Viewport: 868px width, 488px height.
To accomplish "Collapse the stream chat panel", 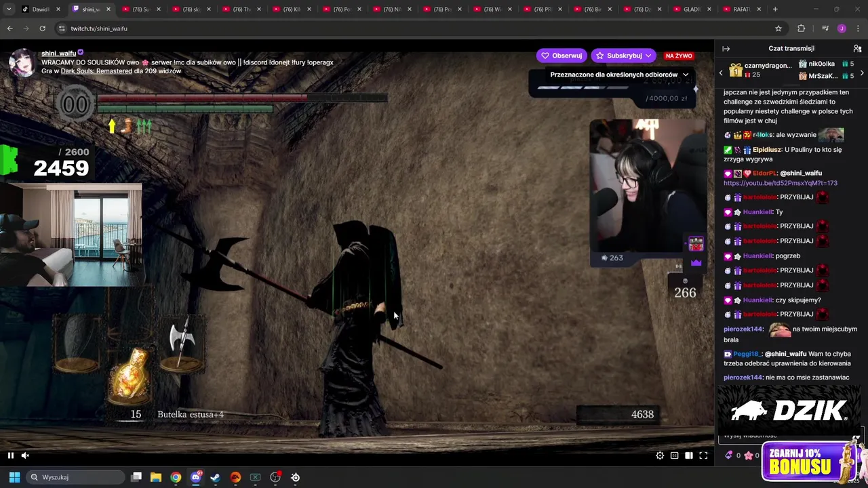I will coord(726,49).
